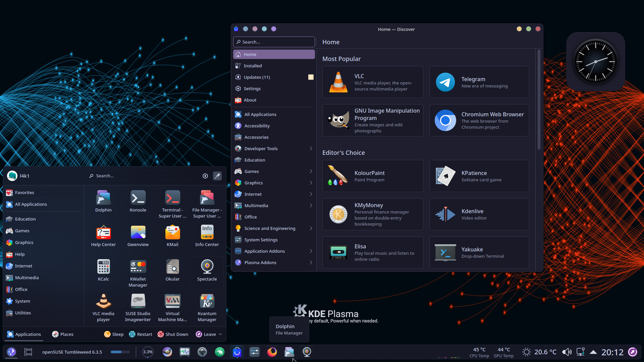Launch Gwenview image viewer
Screen dimensions: 644x362
(x=138, y=236)
